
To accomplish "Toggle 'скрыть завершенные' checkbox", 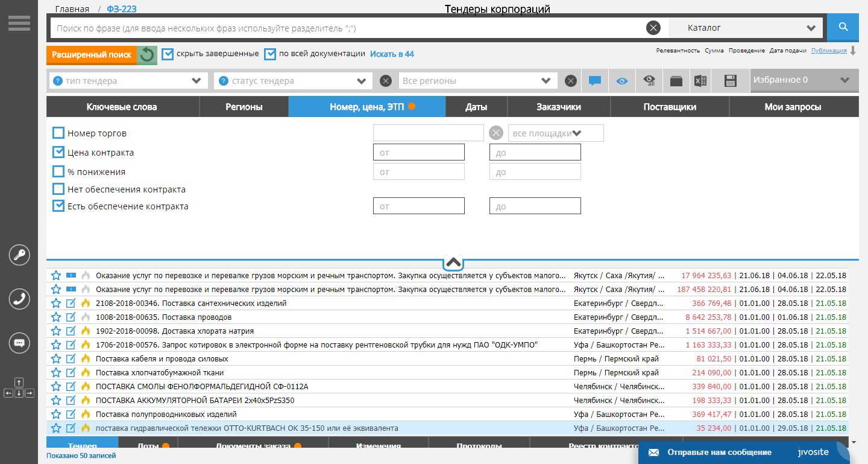I will [x=168, y=54].
